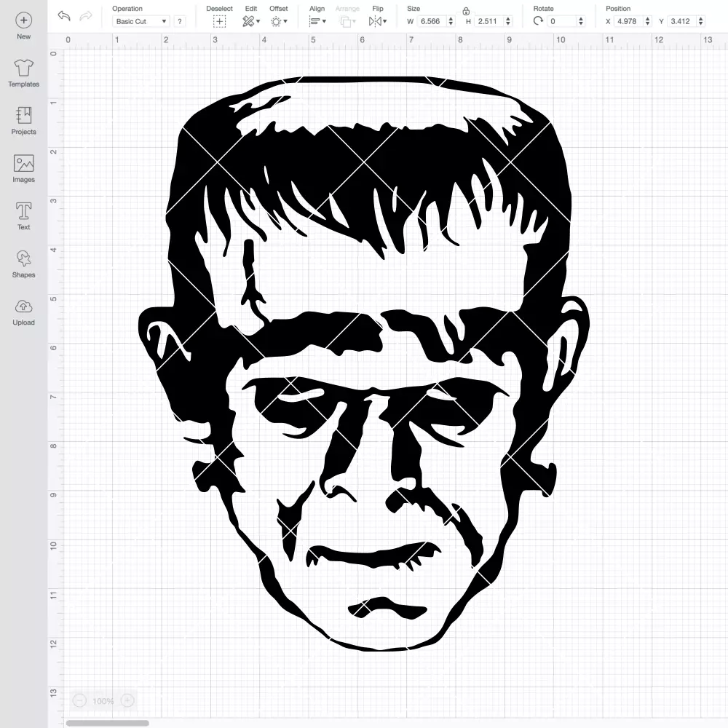Viewport: 728px width, 728px height.
Task: Open the Shapes panel
Action: (x=24, y=258)
